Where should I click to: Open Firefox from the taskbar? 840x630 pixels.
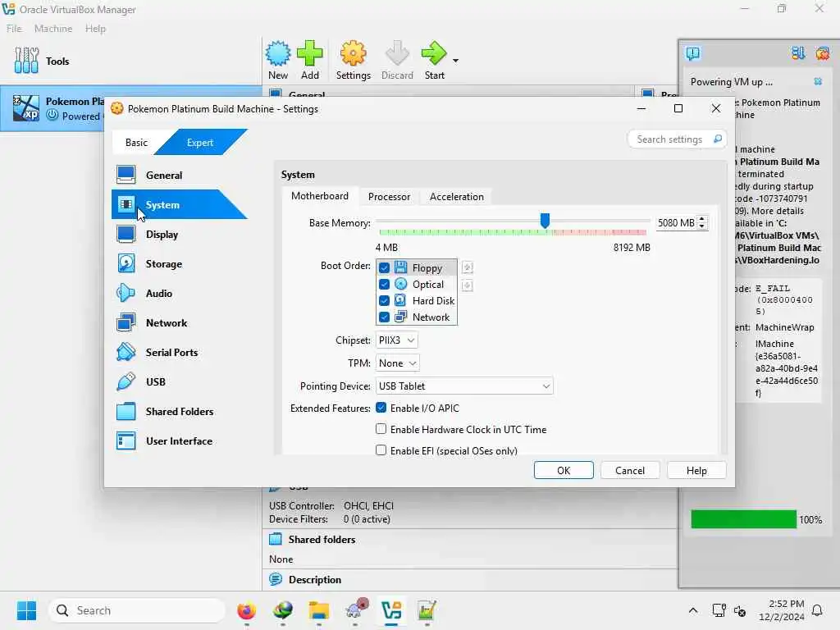pyautogui.click(x=246, y=610)
